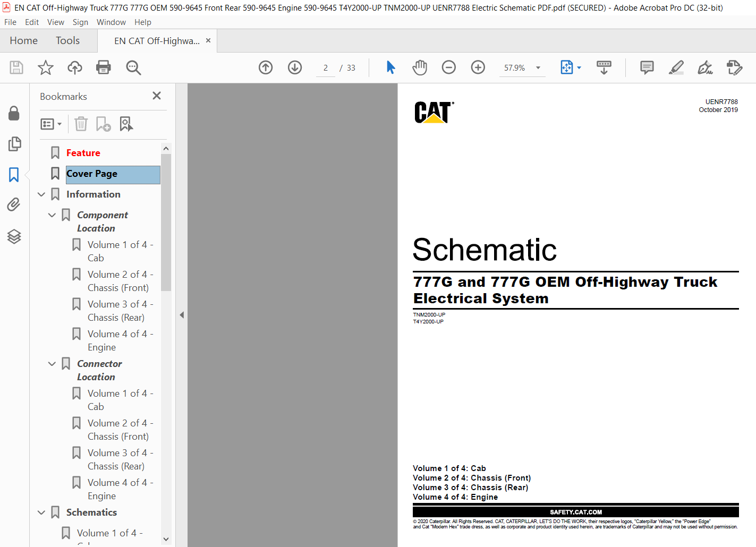The image size is (756, 547).
Task: Open Component Location Volume 3 Chassis (Rear)
Action: click(x=120, y=311)
